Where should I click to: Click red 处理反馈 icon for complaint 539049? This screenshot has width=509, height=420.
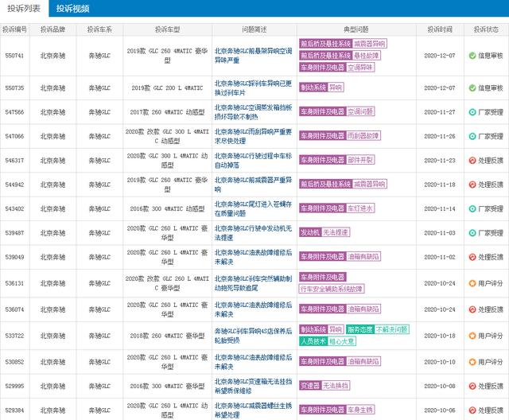coord(472,257)
